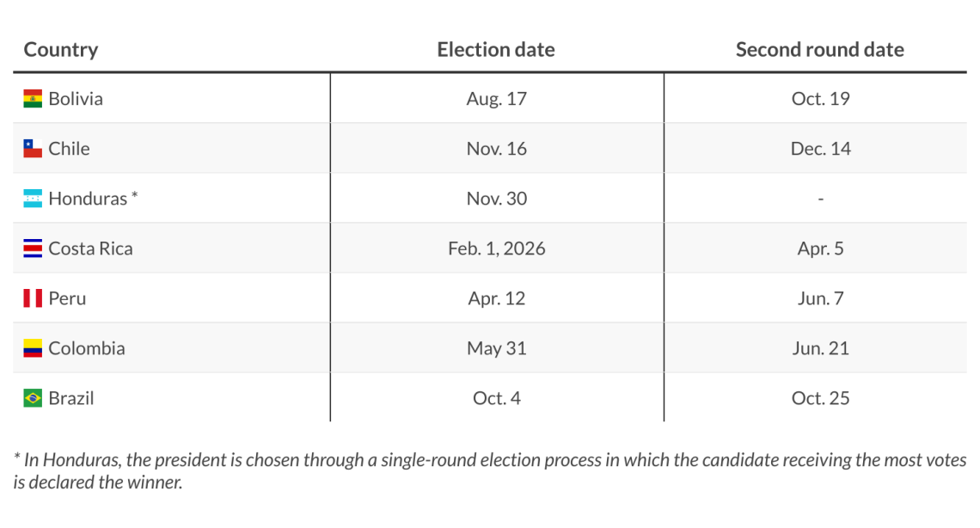The image size is (980, 528).
Task: Click the Feb. 1, 2026 date cell
Action: tap(496, 249)
